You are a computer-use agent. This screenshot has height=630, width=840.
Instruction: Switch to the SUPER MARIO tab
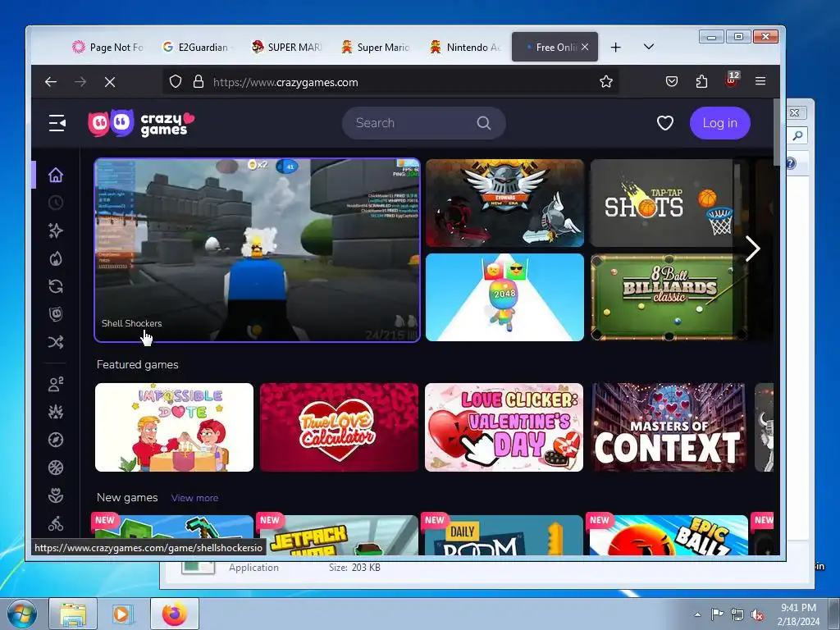pos(287,47)
